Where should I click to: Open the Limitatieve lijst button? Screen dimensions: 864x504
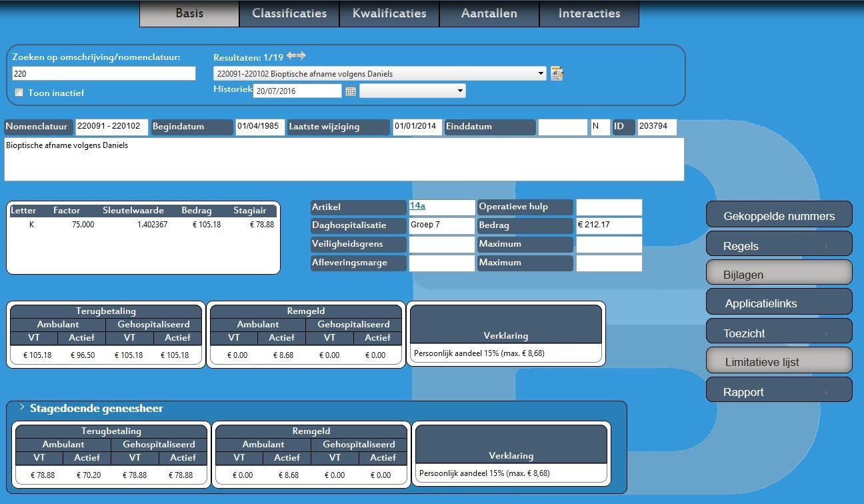click(779, 360)
